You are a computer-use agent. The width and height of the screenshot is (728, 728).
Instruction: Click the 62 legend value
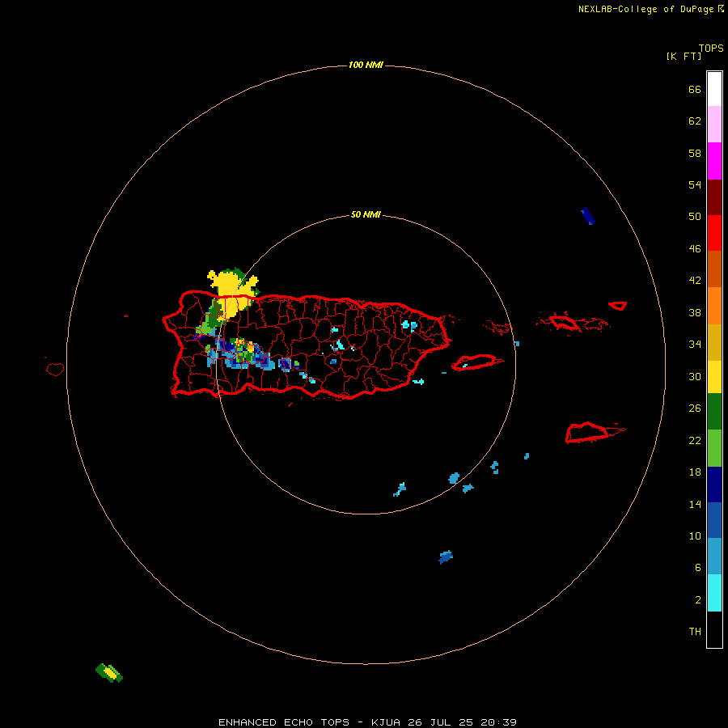(695, 121)
